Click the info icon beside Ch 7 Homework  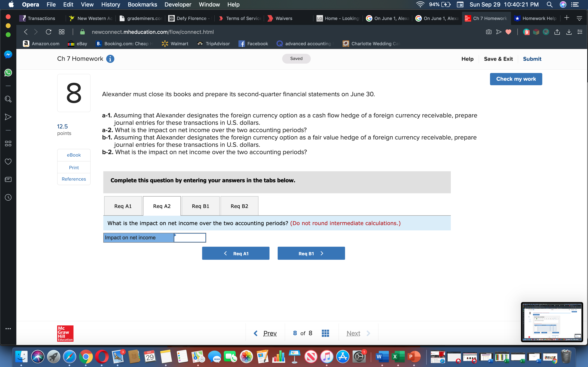[110, 59]
